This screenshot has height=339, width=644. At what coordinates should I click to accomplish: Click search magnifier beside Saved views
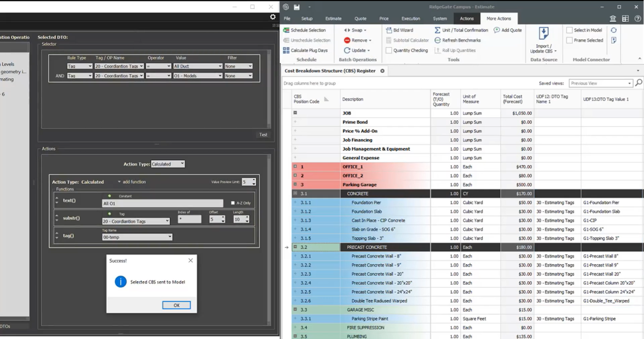click(638, 83)
